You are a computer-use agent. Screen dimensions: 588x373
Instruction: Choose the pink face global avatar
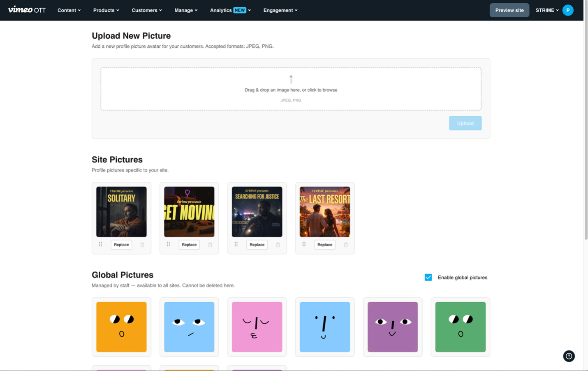pos(257,327)
